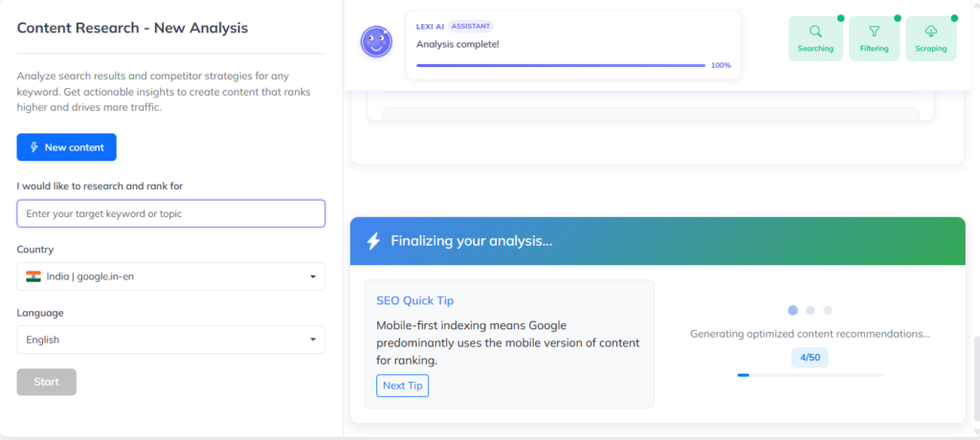The width and height of the screenshot is (980, 440).
Task: Select the third carousel dot indicator
Action: [x=828, y=310]
